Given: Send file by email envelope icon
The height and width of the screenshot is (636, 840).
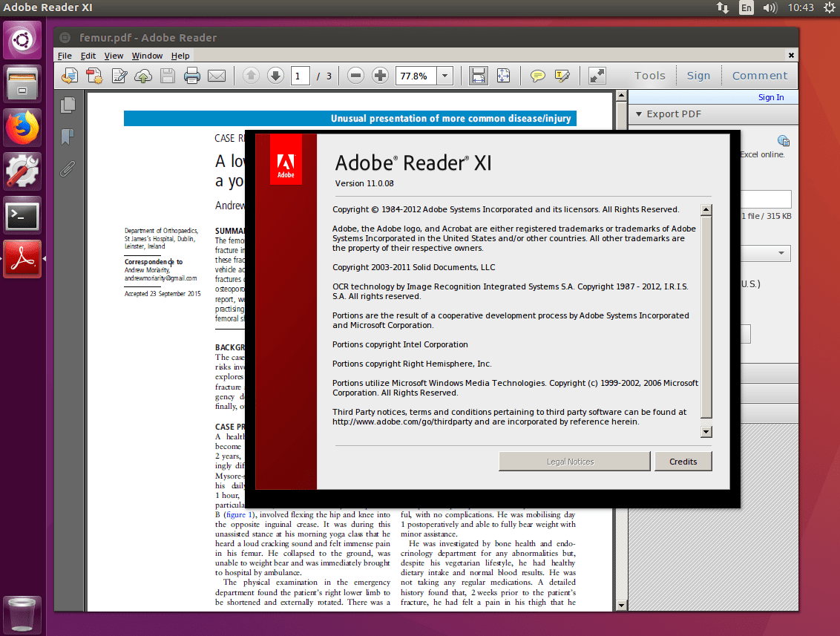Looking at the screenshot, I should tap(217, 76).
